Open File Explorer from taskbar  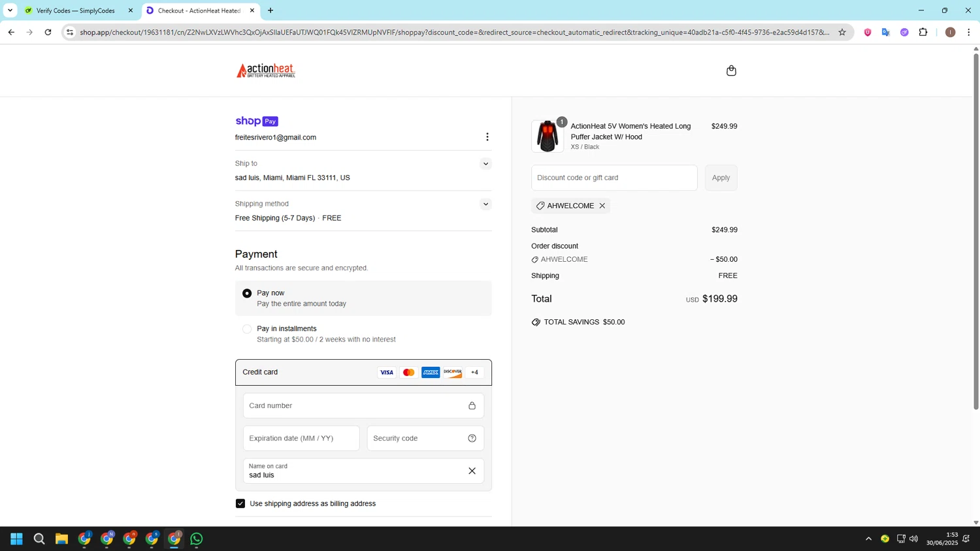(61, 539)
